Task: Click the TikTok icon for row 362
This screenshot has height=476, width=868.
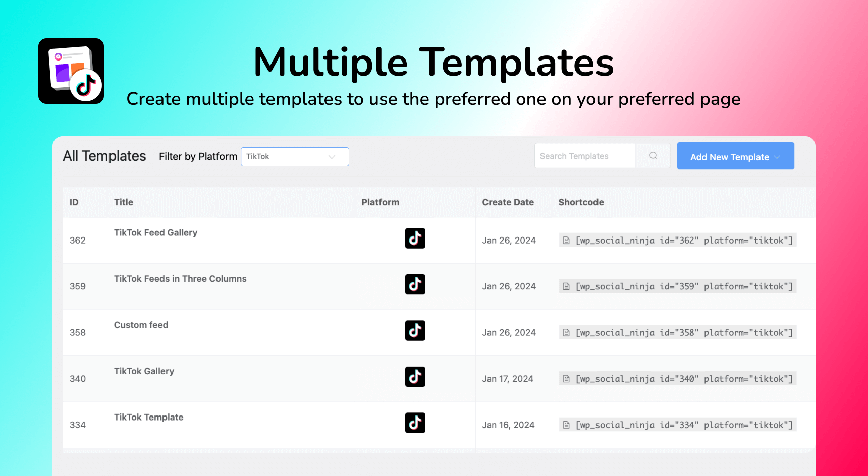Action: [x=415, y=238]
